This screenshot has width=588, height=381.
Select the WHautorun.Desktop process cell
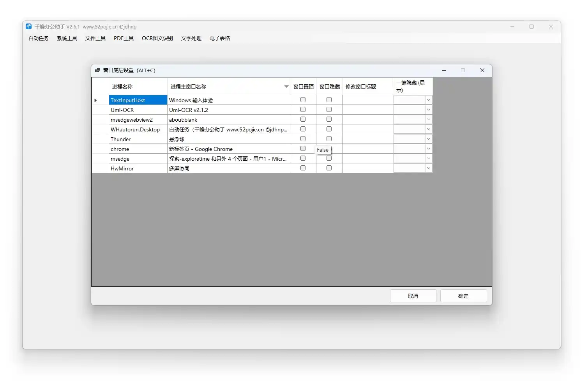[138, 129]
